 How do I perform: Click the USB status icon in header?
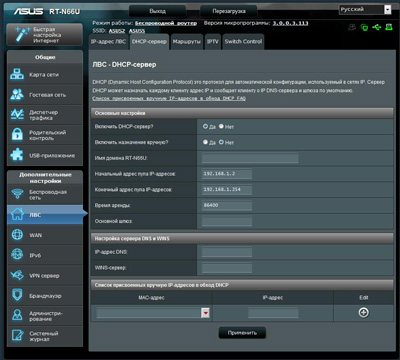pyautogui.click(x=377, y=27)
